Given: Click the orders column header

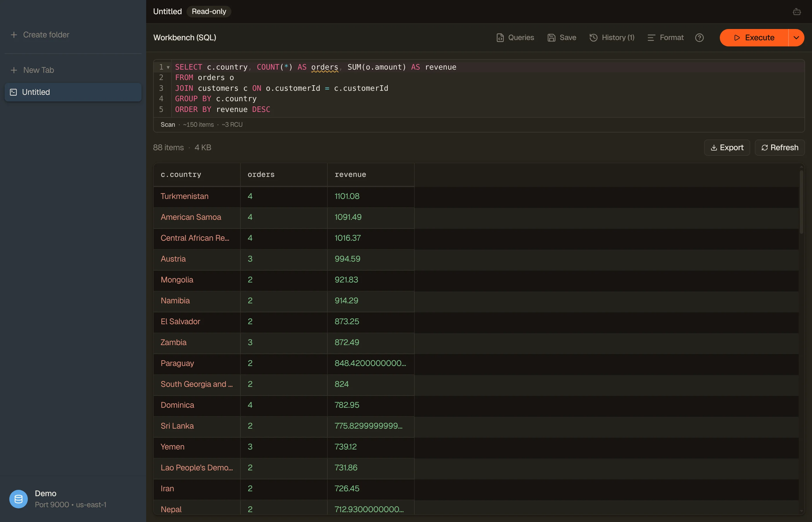Looking at the screenshot, I should click(284, 175).
